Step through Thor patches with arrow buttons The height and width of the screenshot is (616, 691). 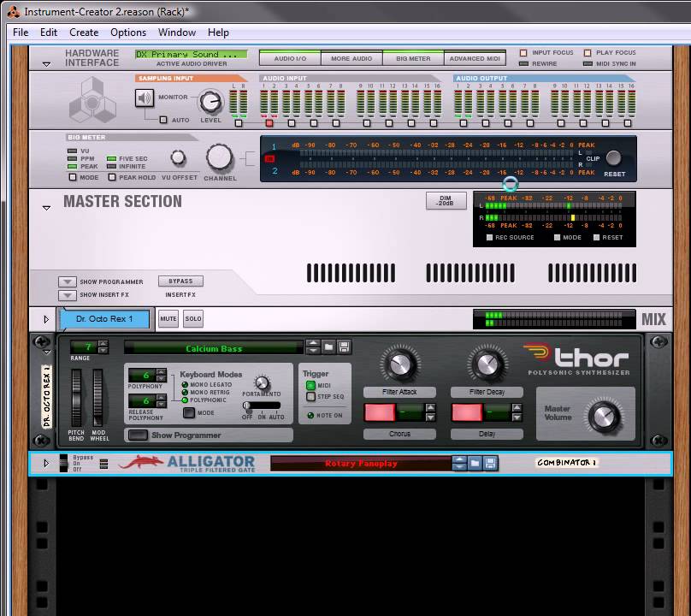point(313,347)
